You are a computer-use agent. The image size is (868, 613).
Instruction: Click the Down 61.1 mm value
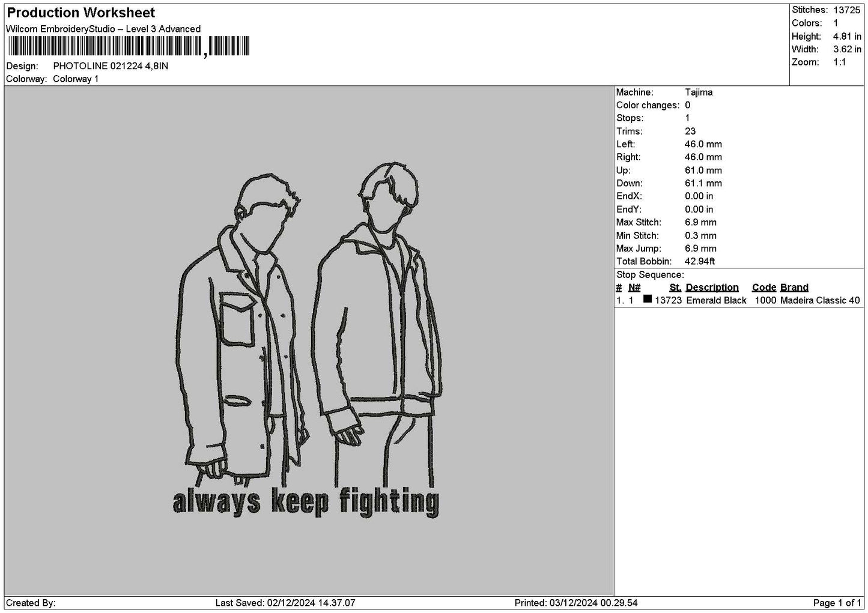pos(703,184)
